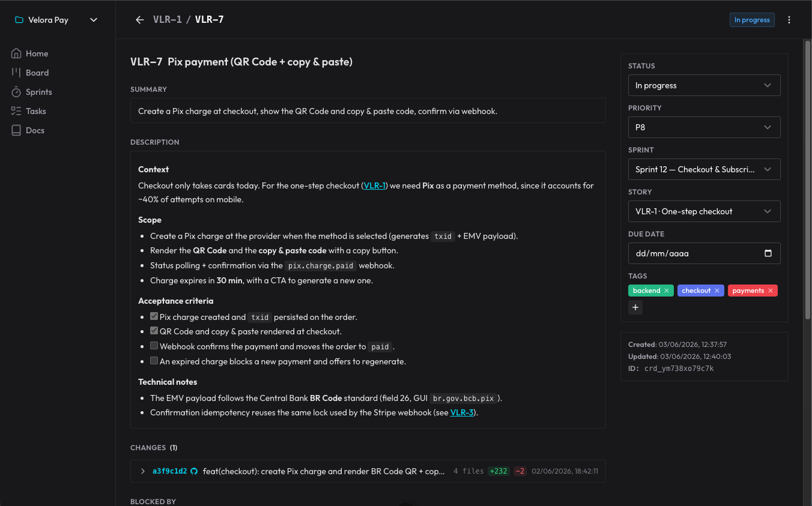The image size is (812, 506).
Task: Click the Home icon in sidebar
Action: point(16,53)
